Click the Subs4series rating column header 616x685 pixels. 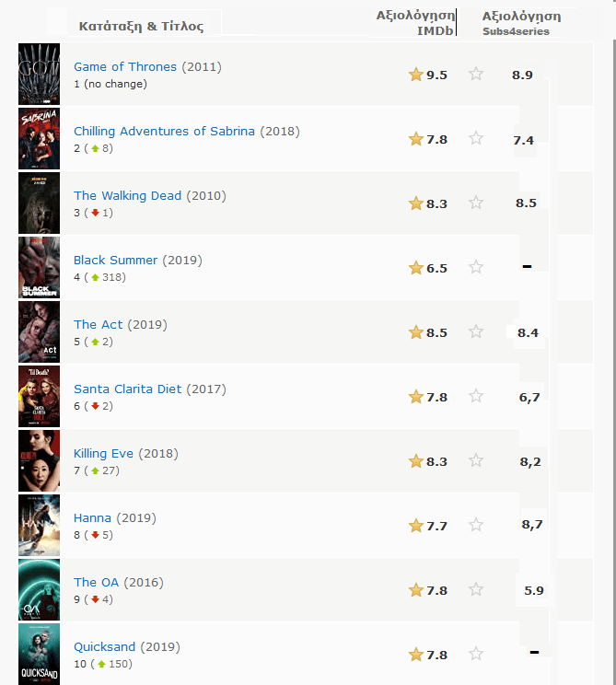[x=520, y=23]
